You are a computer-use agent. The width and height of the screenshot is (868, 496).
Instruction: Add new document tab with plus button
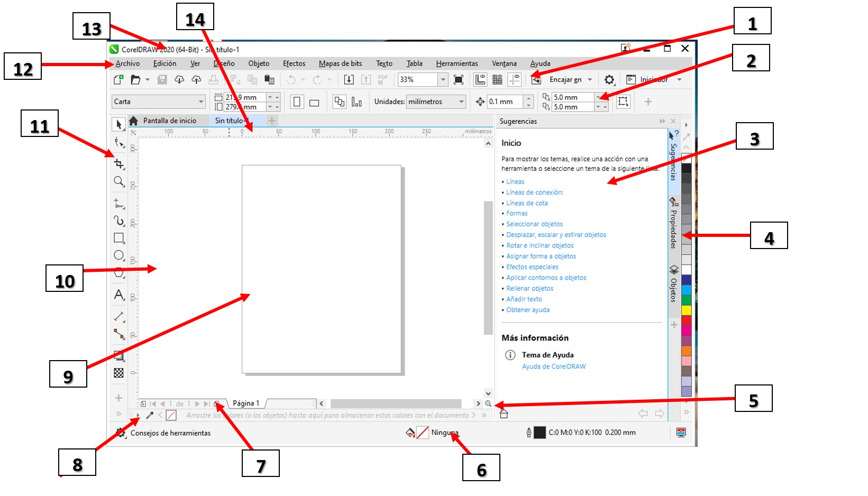coord(272,121)
